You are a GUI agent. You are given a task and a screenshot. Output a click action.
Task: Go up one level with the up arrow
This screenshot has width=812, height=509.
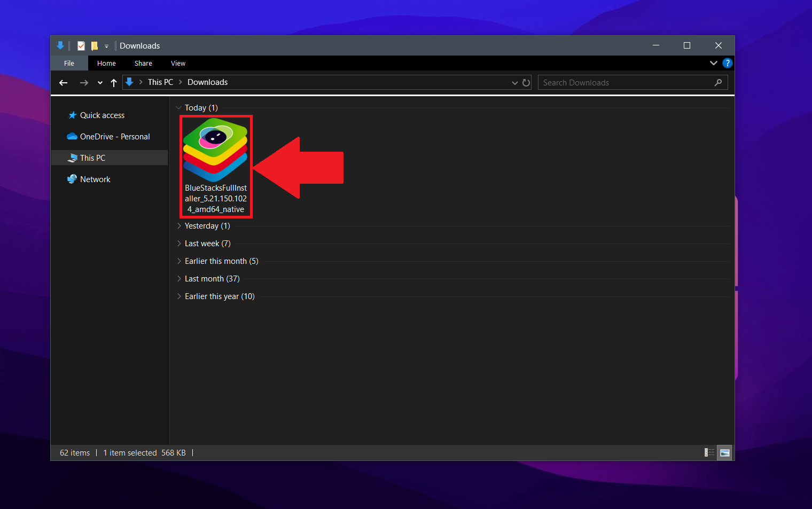[114, 82]
